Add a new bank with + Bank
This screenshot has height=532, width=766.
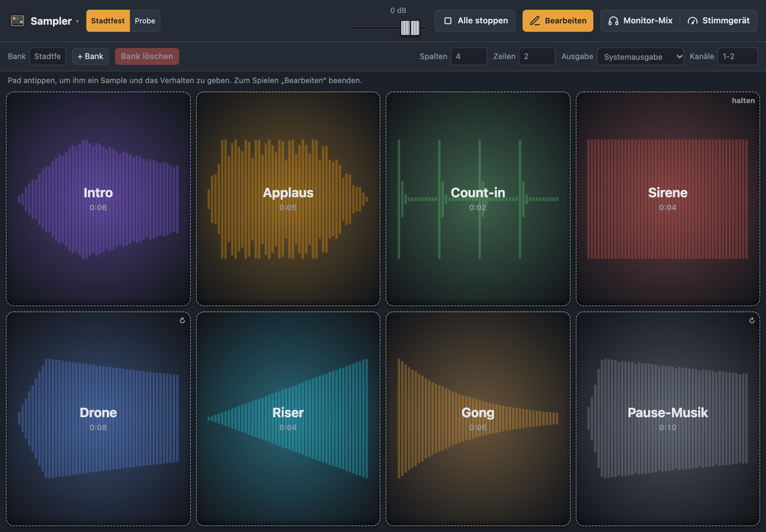90,56
